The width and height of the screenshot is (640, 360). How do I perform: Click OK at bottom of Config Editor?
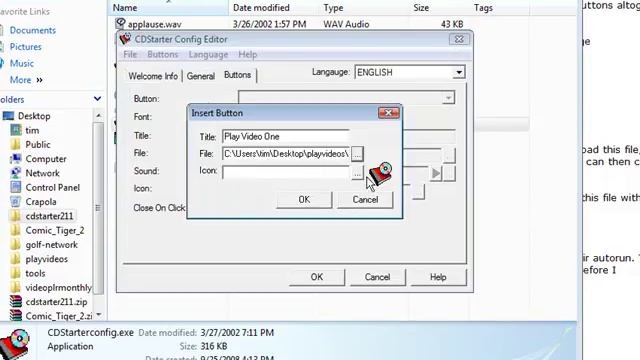pos(317,277)
